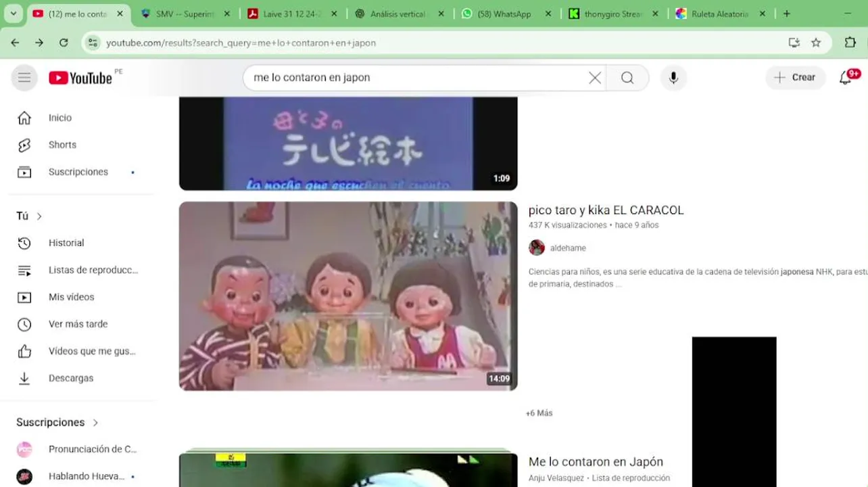
Task: Open the notifications bell
Action: click(x=846, y=78)
